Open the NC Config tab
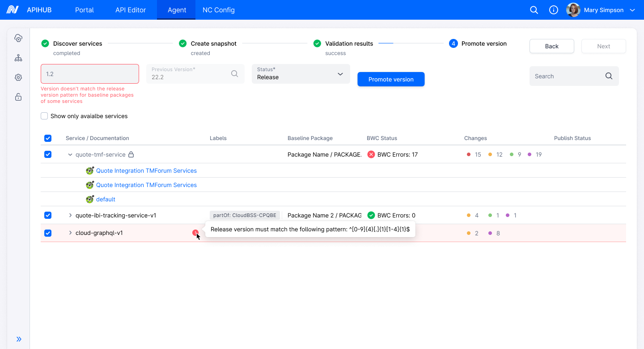 click(219, 10)
